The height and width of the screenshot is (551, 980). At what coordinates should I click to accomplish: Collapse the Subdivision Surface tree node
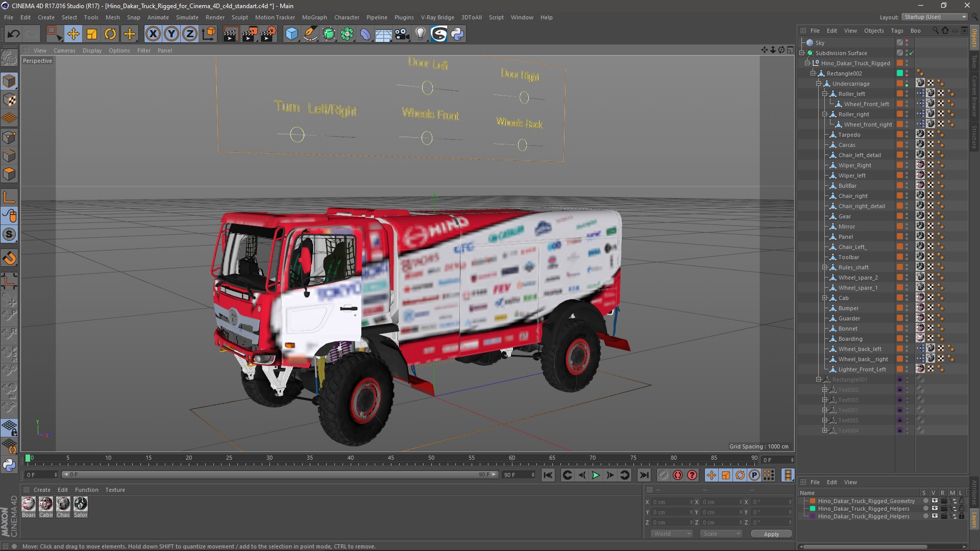click(802, 53)
